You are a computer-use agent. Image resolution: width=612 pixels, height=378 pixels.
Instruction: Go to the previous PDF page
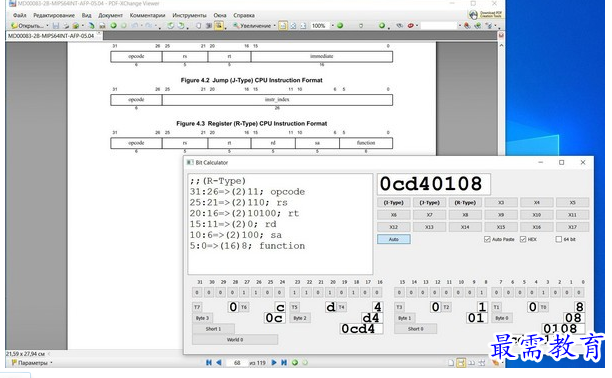(x=219, y=363)
